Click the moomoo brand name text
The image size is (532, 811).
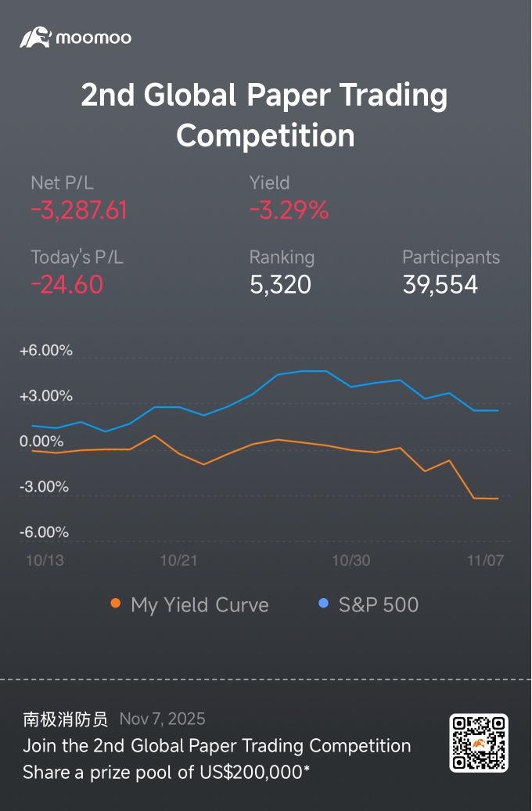click(x=94, y=38)
